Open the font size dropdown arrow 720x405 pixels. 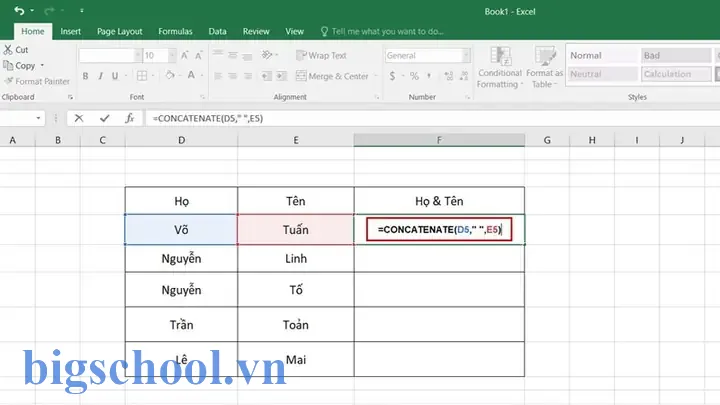tap(172, 56)
